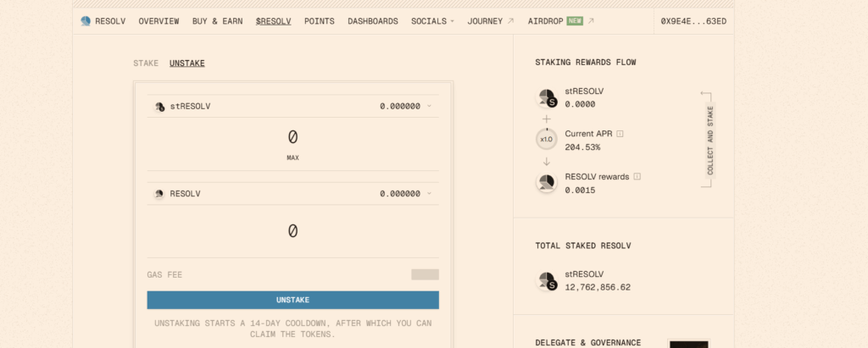
Task: Click the STAKING REWARDS FLOW heading
Action: (586, 63)
